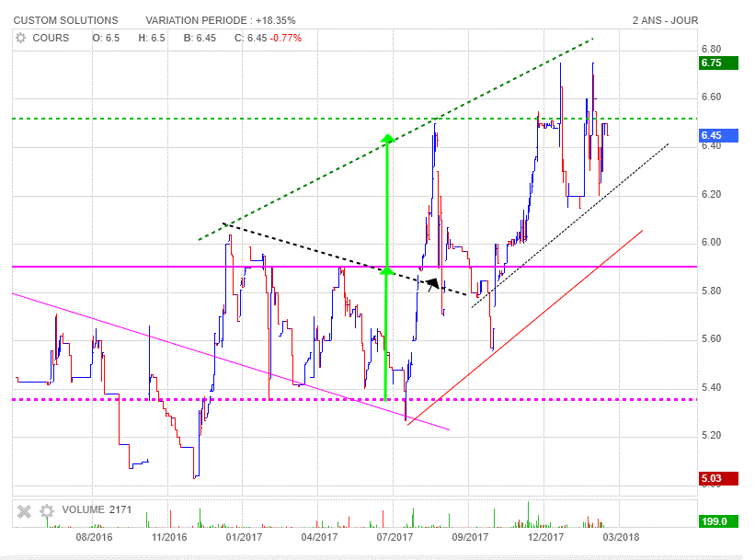Click the 6.20 price axis label

click(711, 195)
